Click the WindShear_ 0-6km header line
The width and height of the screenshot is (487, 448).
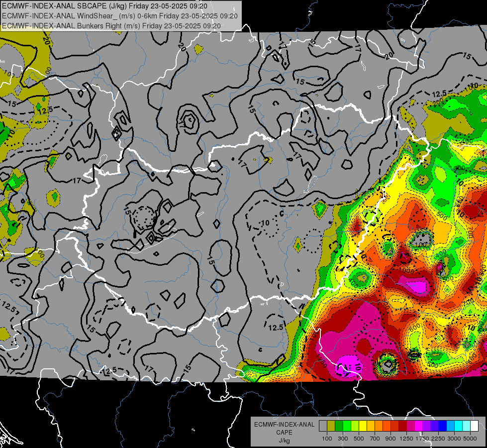119,16
